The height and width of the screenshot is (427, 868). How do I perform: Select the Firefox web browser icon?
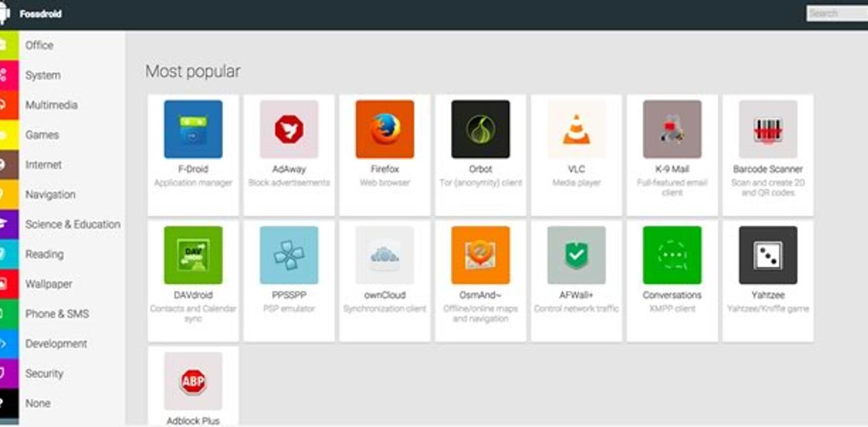(384, 129)
